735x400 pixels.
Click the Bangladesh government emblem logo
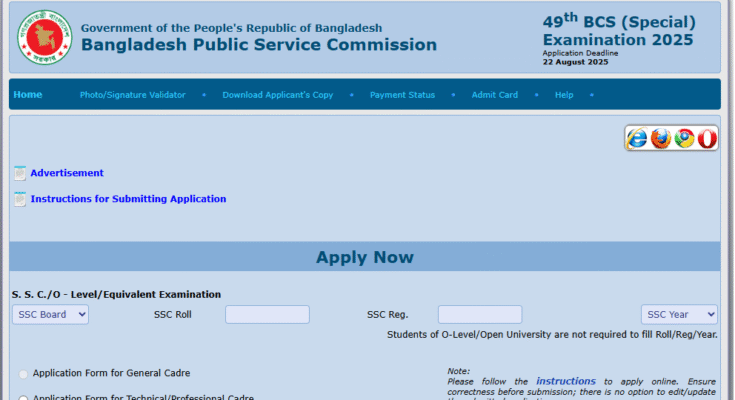click(x=45, y=37)
